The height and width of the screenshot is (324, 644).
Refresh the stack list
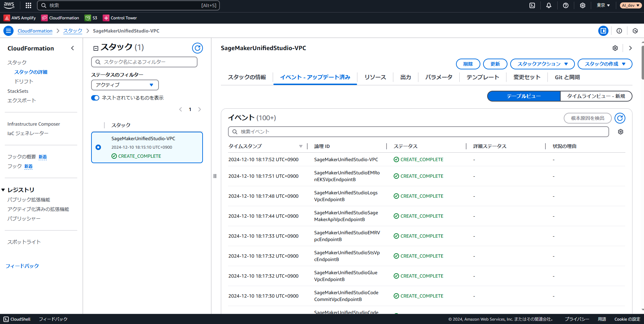pos(198,48)
